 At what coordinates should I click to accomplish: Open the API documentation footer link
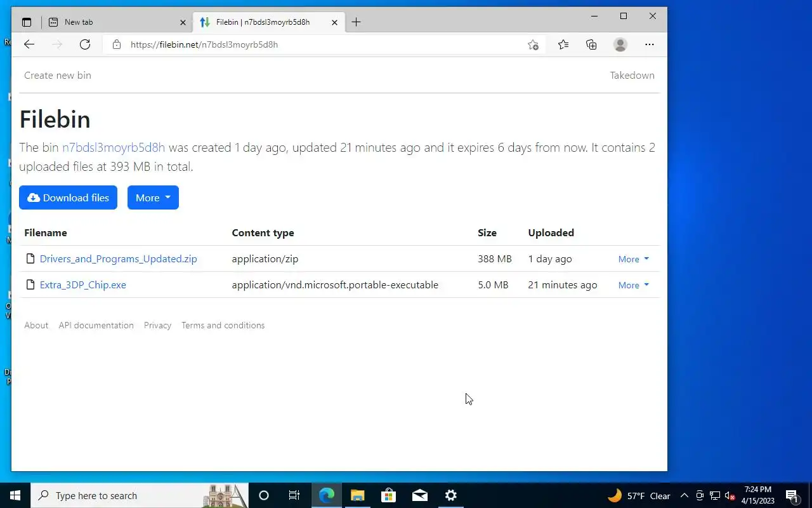point(96,325)
